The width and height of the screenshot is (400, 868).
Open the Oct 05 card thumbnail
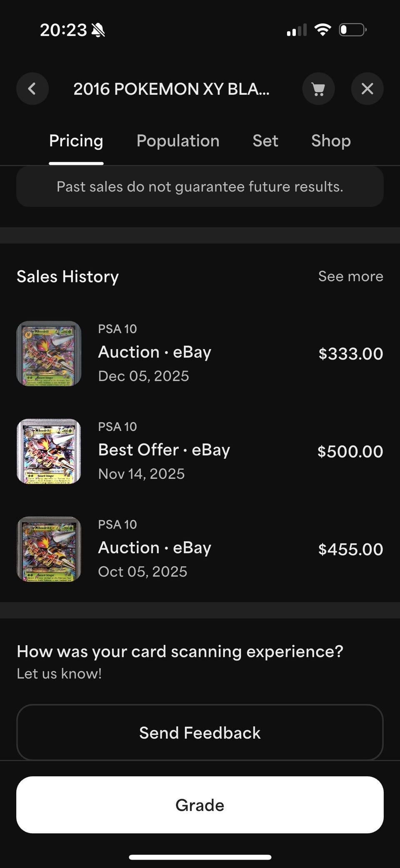click(49, 549)
